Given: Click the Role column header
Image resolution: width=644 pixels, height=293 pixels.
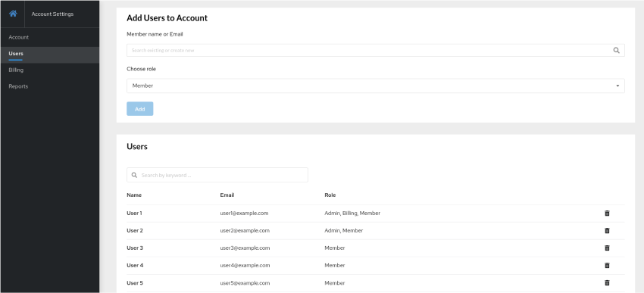Looking at the screenshot, I should (330, 195).
